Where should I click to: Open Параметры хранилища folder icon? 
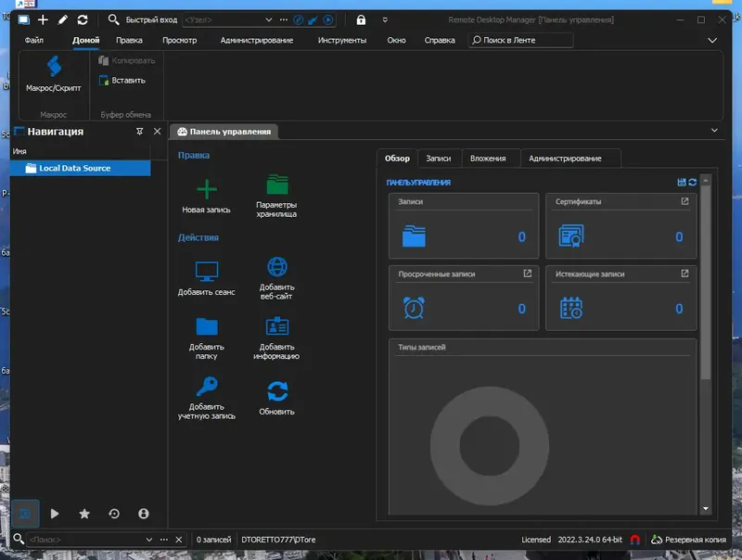pos(276,185)
